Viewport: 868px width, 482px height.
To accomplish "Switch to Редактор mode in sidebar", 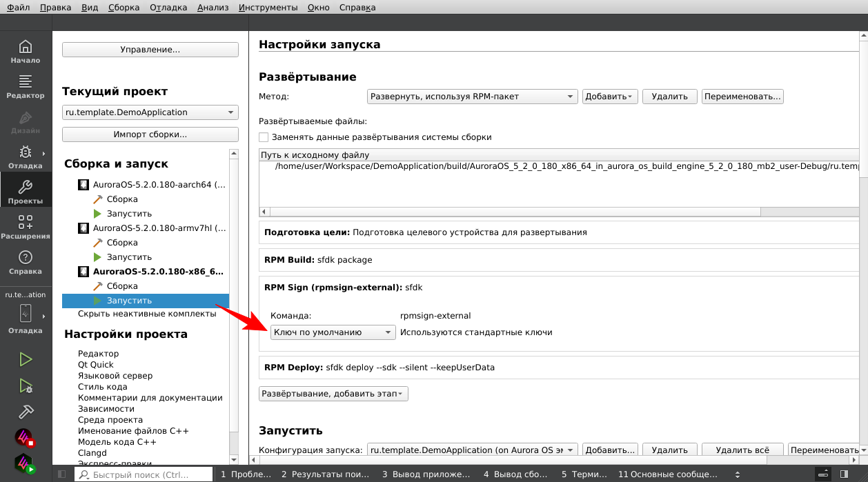I will [x=26, y=87].
